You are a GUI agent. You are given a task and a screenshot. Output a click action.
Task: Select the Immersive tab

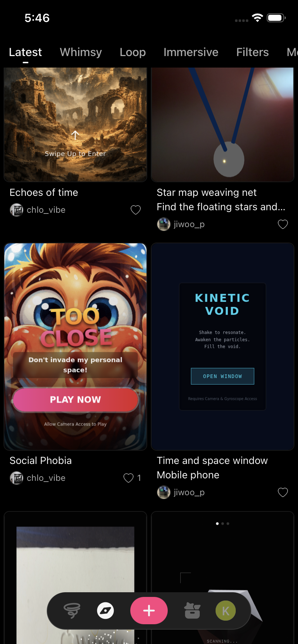point(191,52)
